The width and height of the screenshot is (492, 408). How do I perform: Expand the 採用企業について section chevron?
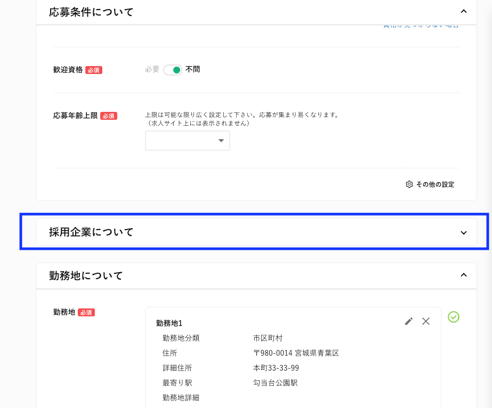463,232
